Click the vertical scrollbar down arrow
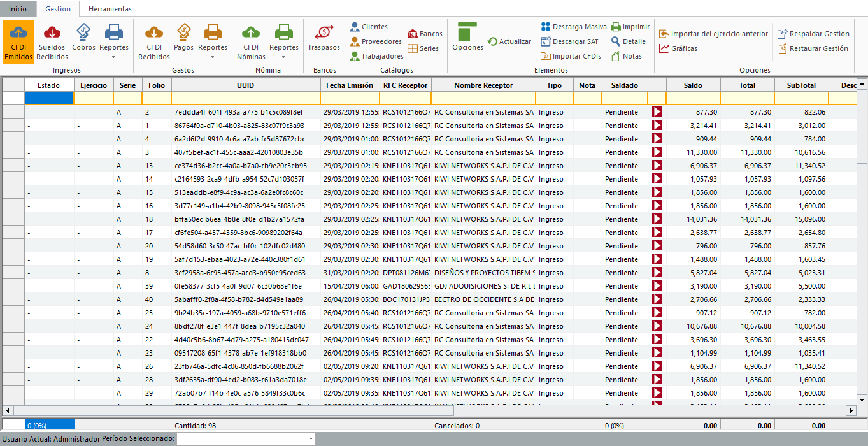Viewport: 868px width, 446px height. (862, 399)
